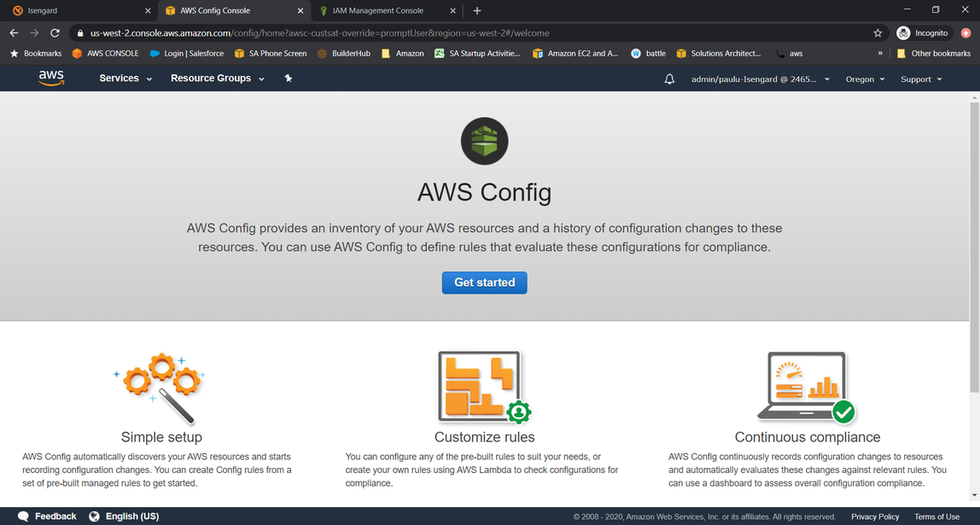Open the Oregon region selector
This screenshot has height=525, width=980.
point(865,79)
